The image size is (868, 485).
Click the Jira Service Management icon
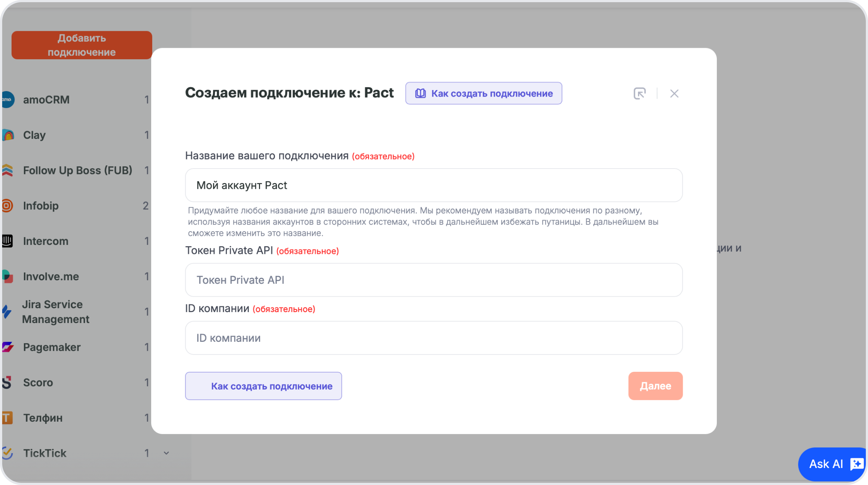tap(7, 312)
